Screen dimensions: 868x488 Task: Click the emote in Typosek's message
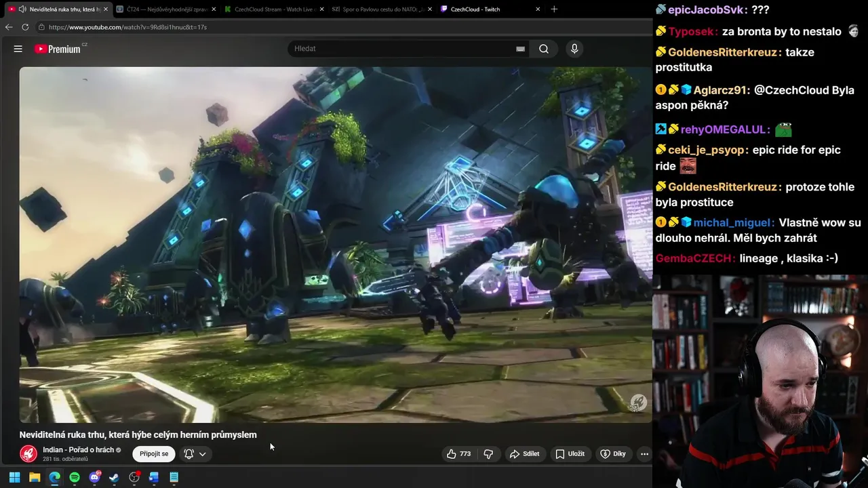click(x=854, y=32)
